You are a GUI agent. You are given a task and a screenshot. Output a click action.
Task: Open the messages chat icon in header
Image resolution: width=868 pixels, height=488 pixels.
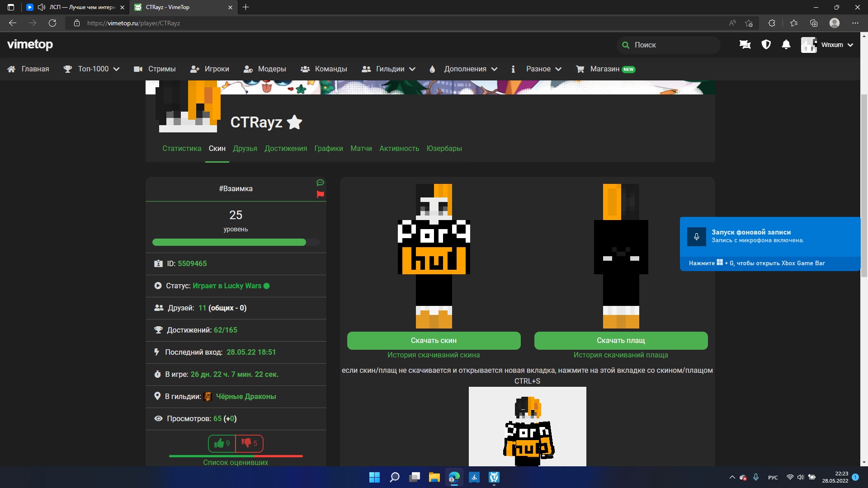point(745,45)
